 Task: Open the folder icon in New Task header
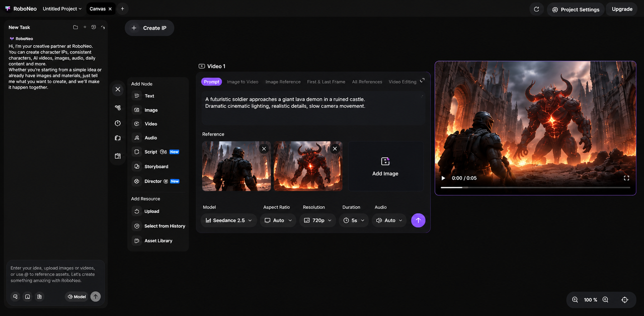(x=75, y=27)
